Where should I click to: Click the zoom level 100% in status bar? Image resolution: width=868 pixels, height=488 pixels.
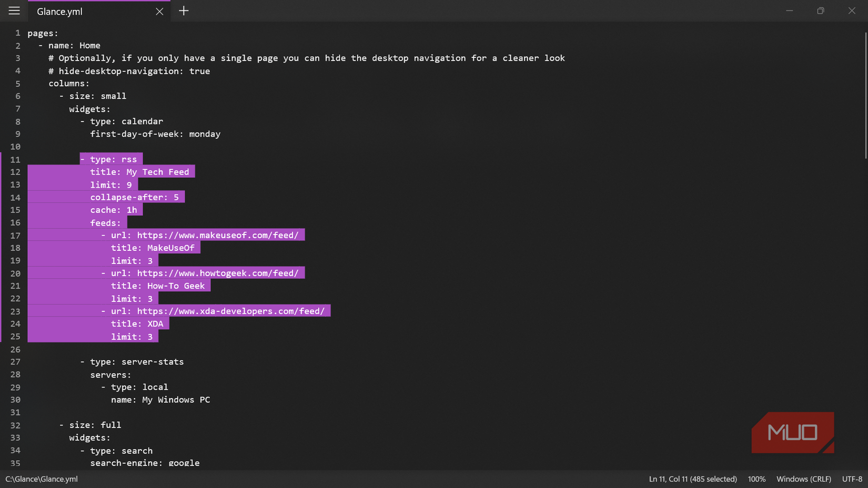click(756, 479)
